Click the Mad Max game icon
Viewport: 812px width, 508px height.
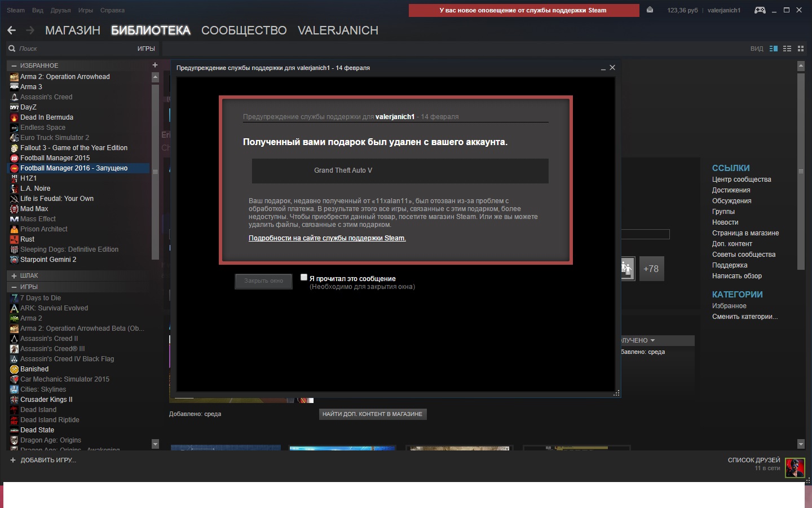click(x=15, y=209)
